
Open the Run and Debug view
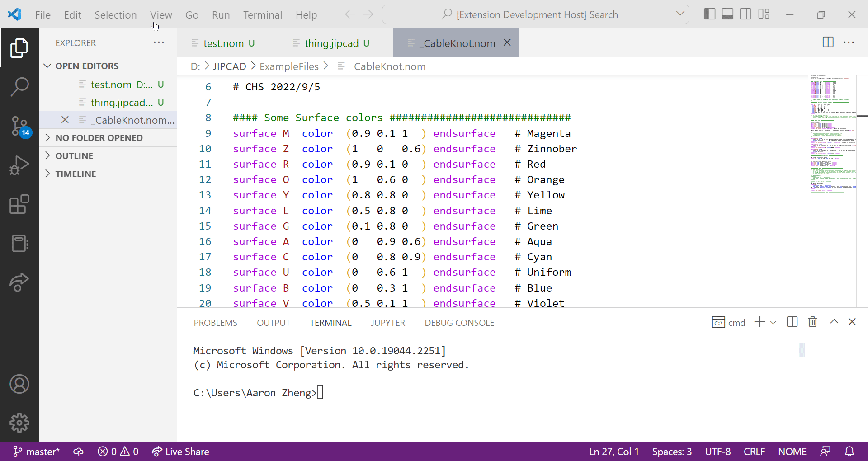19,165
